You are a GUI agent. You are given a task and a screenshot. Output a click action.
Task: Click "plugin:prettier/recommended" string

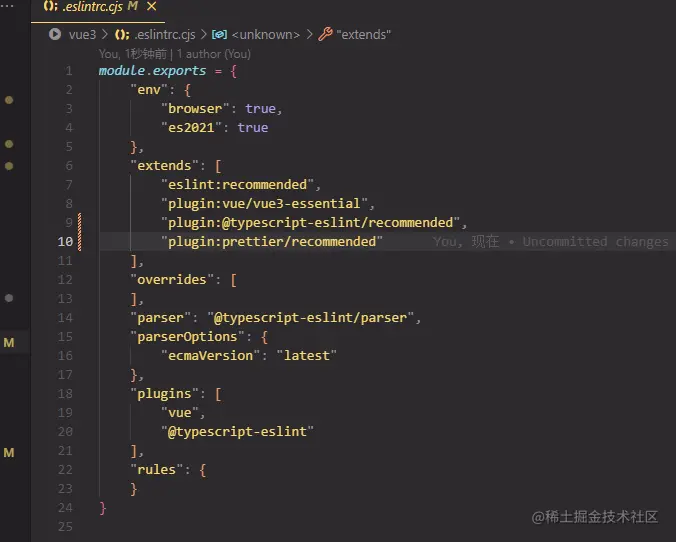(x=272, y=241)
